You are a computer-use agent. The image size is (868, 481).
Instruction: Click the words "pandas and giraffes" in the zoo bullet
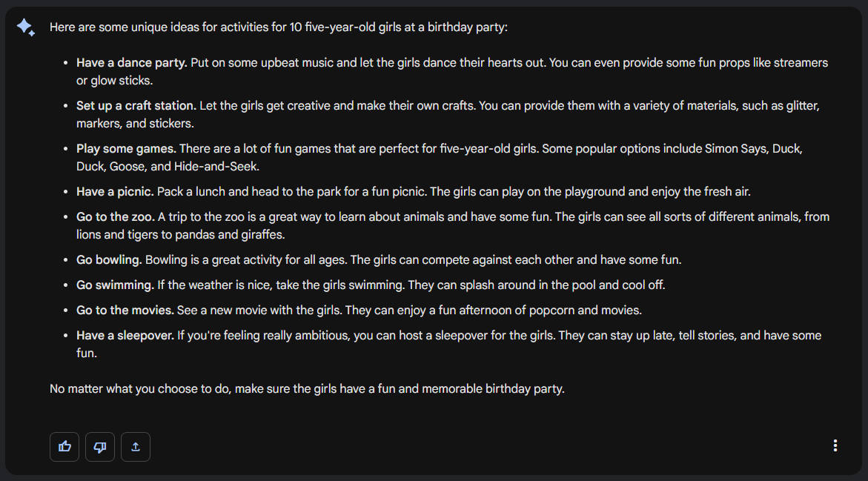[x=233, y=235]
